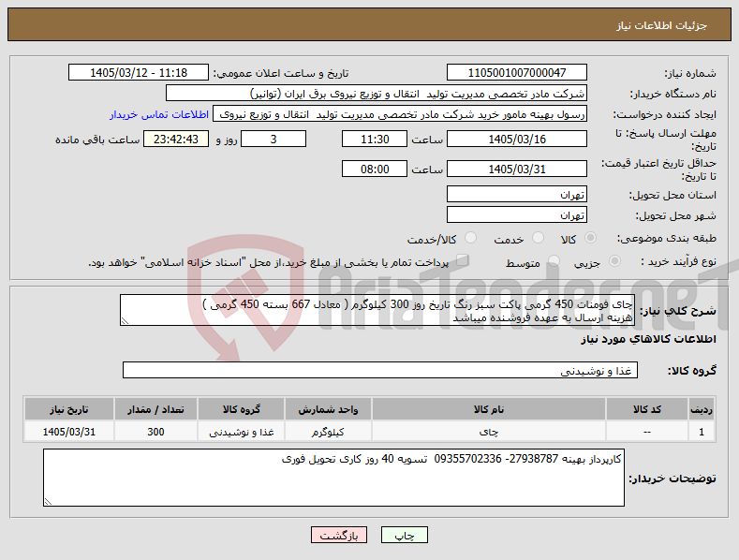Click the delivery city field تهران

point(516,215)
